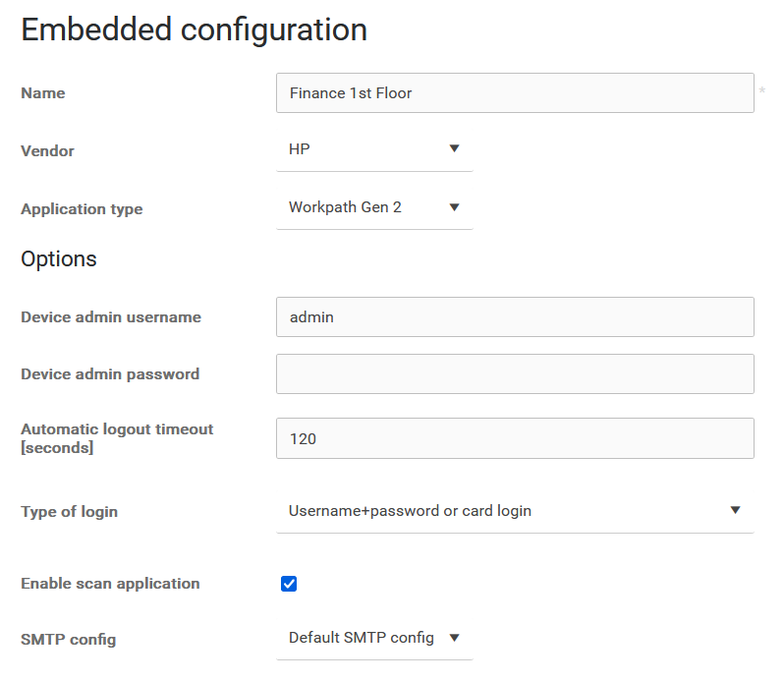Click the Type of login label
784x682 pixels.
coord(69,512)
